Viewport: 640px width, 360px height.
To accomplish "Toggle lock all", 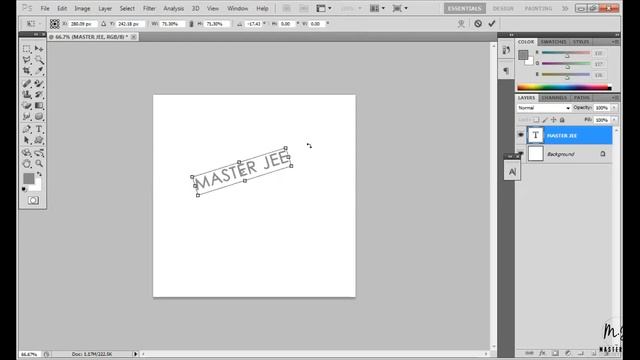I will point(562,120).
